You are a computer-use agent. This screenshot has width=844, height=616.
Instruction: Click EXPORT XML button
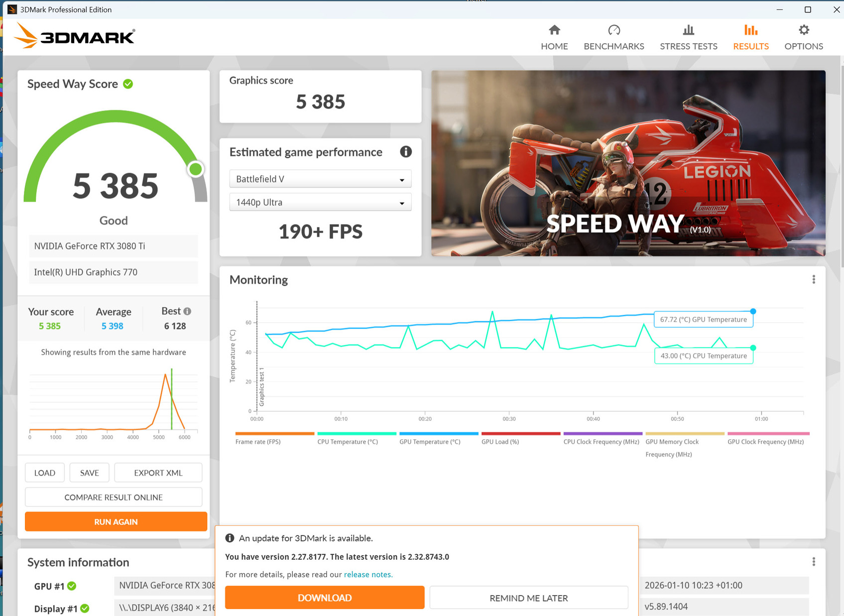(158, 473)
